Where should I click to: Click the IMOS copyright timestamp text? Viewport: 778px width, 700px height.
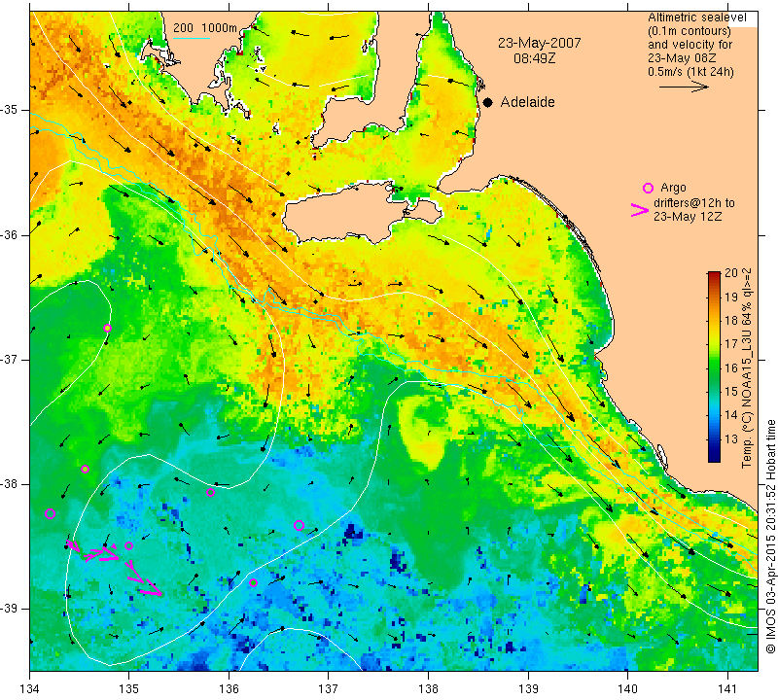(x=770, y=536)
